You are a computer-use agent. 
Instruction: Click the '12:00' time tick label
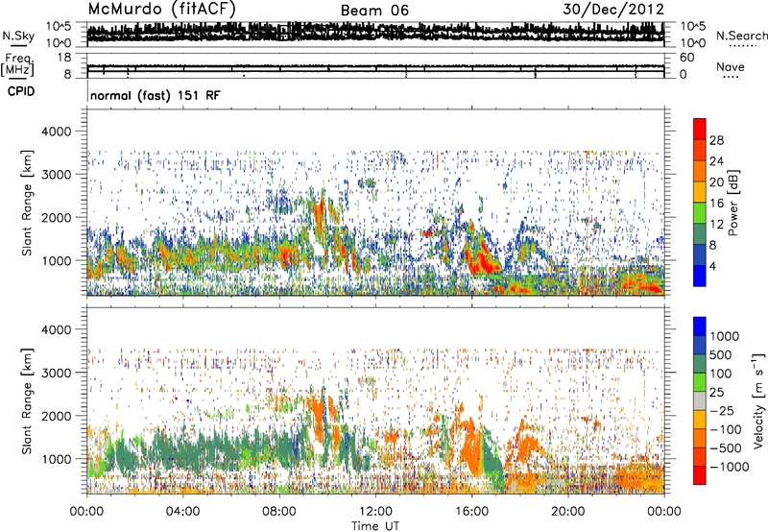pyautogui.click(x=375, y=512)
